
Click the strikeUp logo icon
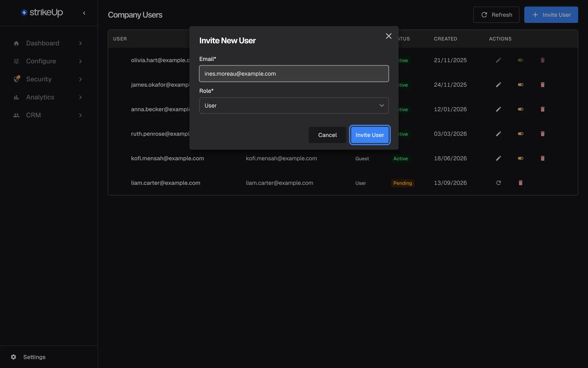(x=24, y=12)
